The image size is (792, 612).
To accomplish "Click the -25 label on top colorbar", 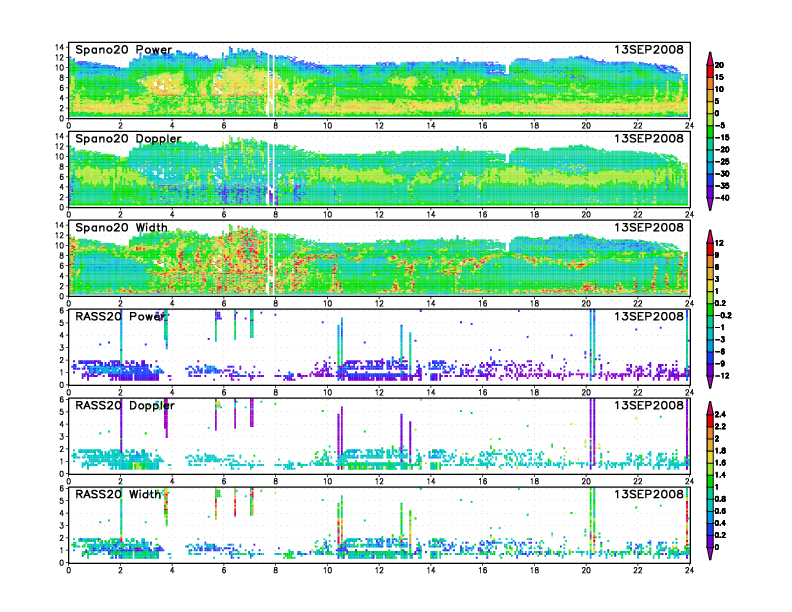I will point(722,162).
